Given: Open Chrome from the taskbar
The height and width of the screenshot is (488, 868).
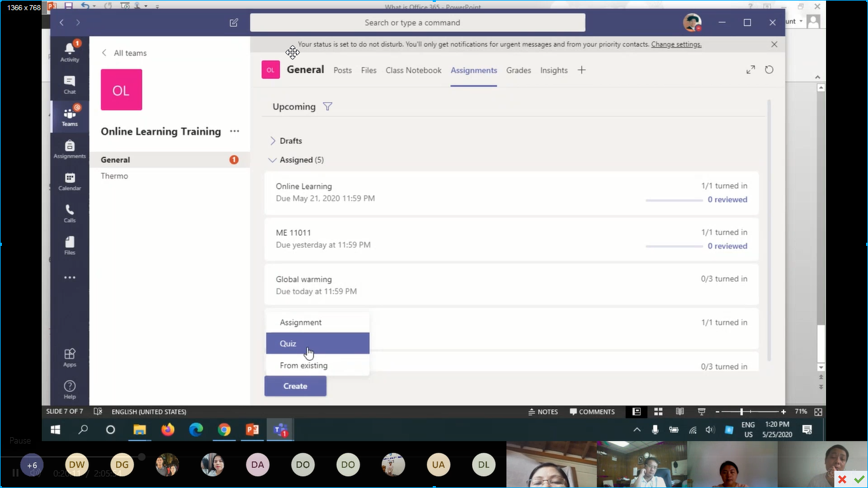Looking at the screenshot, I should 224,430.
